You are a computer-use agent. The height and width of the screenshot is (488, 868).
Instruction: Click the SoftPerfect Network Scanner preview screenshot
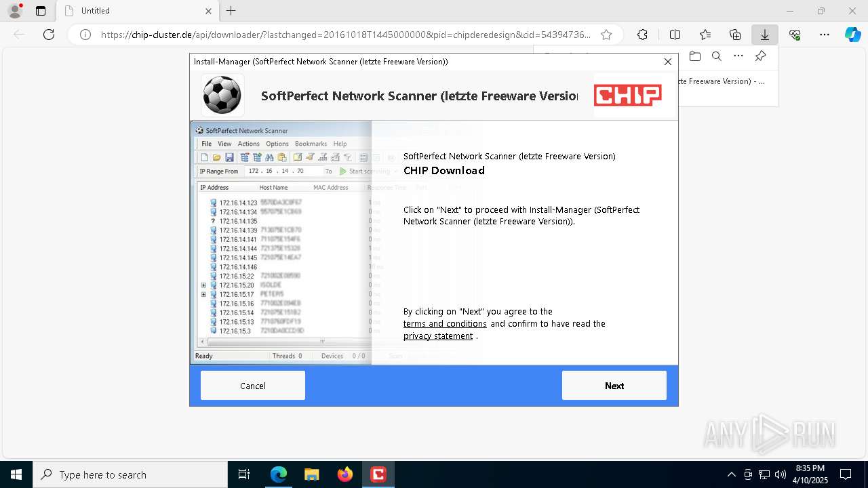281,242
